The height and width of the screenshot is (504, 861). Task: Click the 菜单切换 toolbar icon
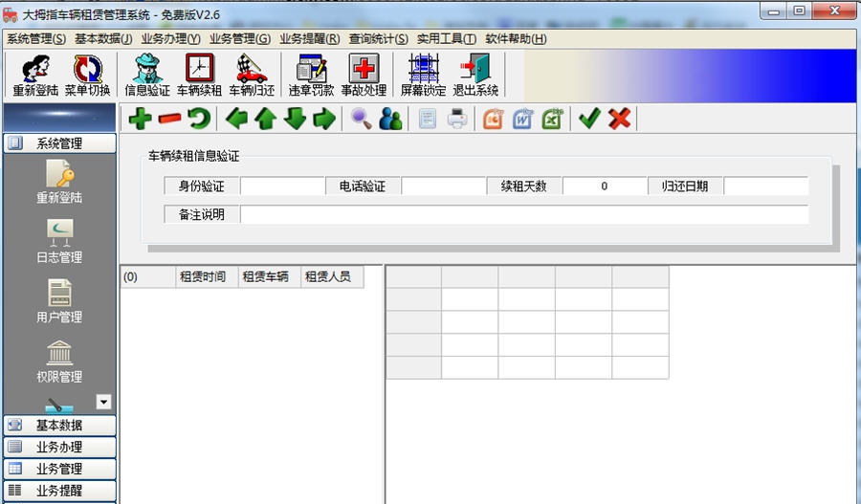click(x=88, y=76)
